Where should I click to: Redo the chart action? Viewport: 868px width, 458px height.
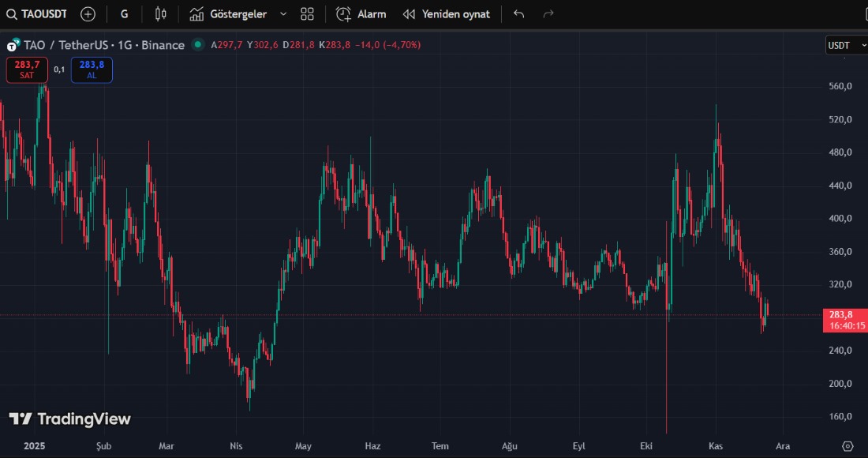click(548, 14)
